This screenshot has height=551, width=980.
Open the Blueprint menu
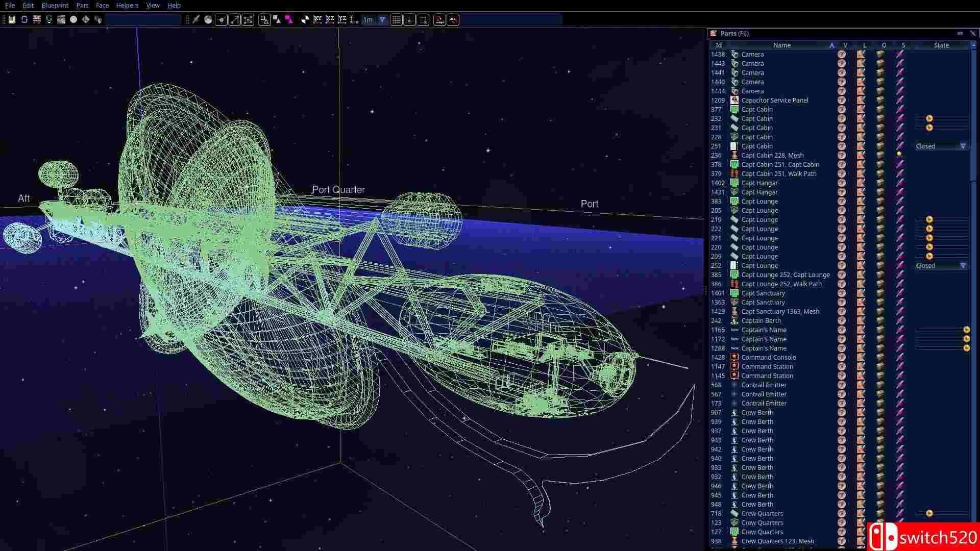55,5
